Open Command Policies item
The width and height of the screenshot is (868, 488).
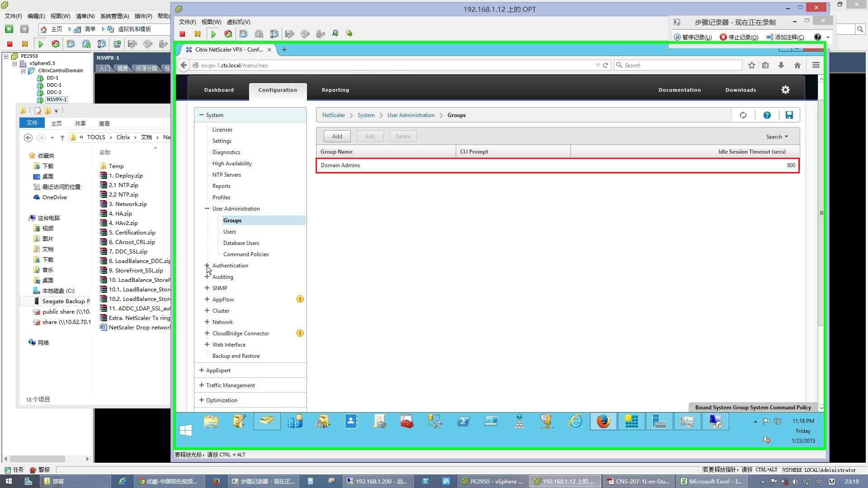(246, 254)
